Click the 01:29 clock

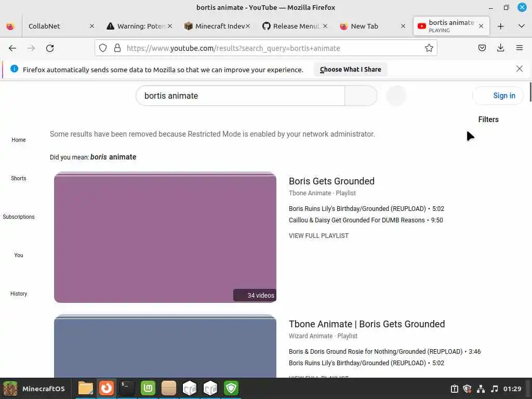(x=512, y=389)
